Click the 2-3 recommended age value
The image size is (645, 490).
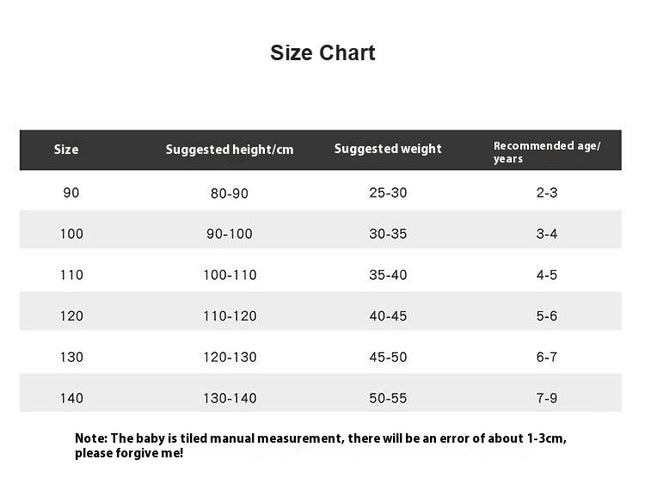(x=547, y=193)
